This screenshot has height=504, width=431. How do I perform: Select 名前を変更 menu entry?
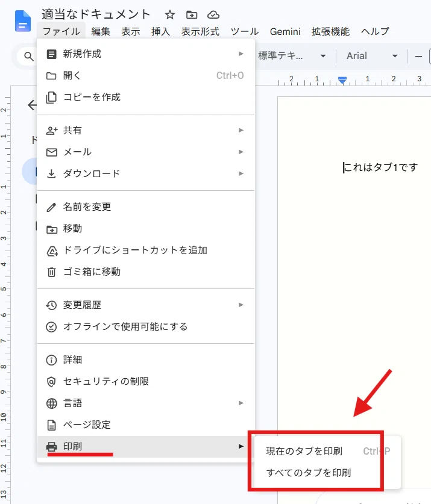[x=146, y=207]
